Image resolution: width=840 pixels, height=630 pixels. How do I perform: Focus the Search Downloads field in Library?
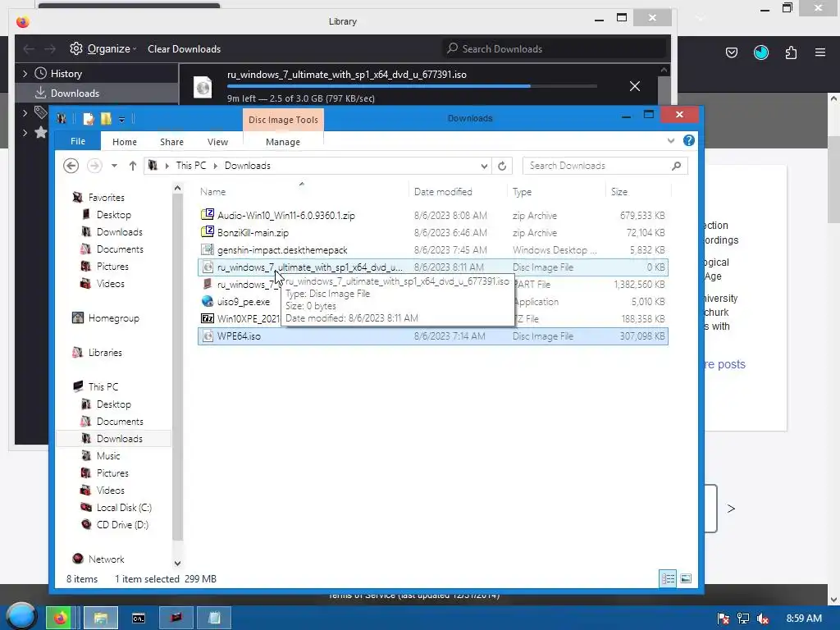point(554,48)
